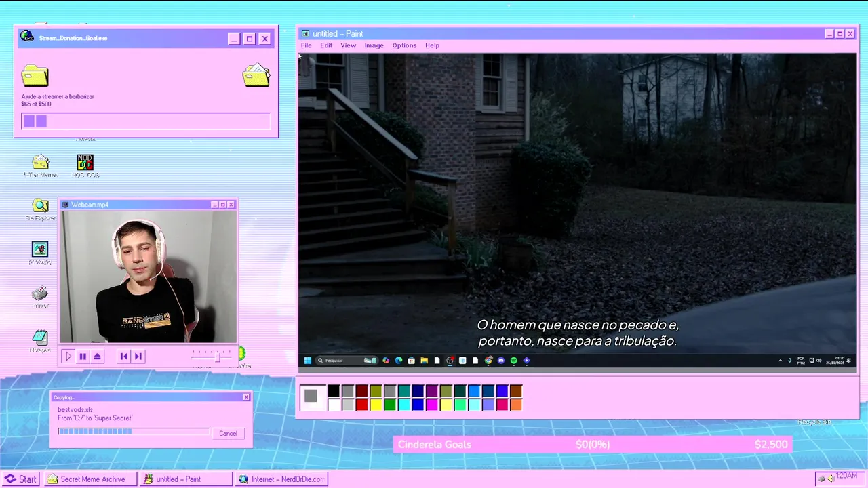Cancel the bestvods.xls copy operation
Image resolution: width=868 pixels, height=488 pixels.
click(228, 433)
